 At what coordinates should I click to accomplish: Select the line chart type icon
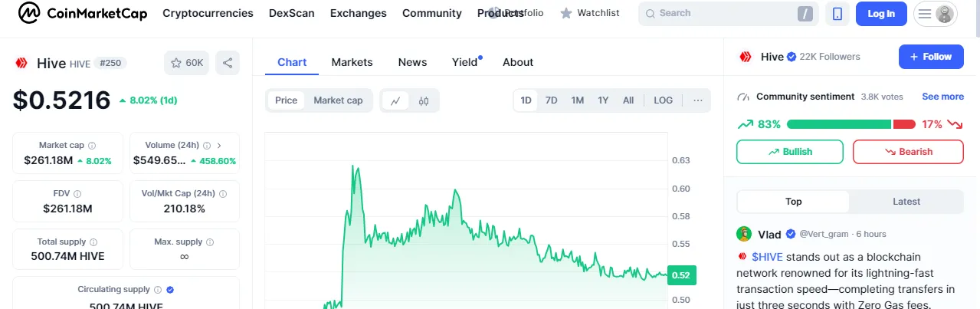[x=395, y=100]
